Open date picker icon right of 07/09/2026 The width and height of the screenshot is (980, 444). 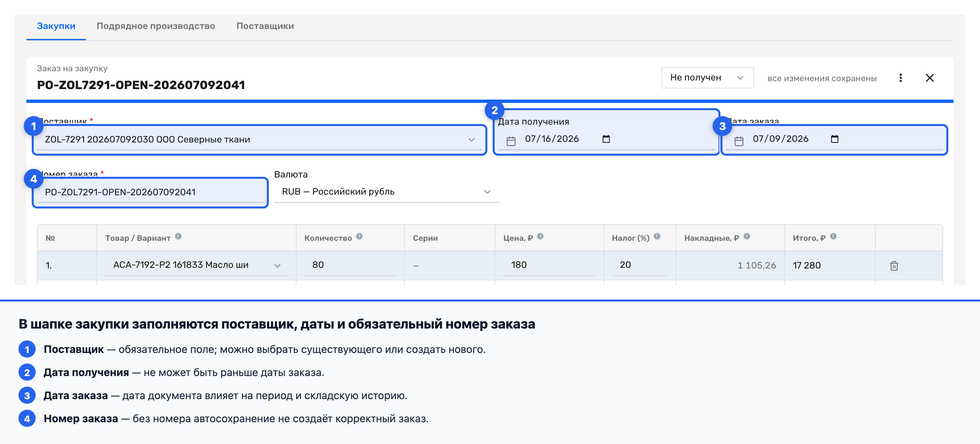(x=834, y=139)
